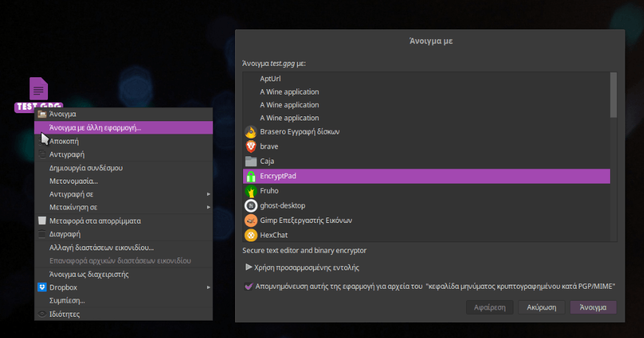The image size is (644, 338).
Task: Choose Αλλαγή διαστάσεων εικονιδίου…
Action: tap(124, 248)
